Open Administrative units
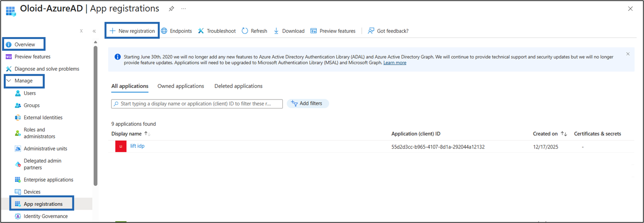 46,149
